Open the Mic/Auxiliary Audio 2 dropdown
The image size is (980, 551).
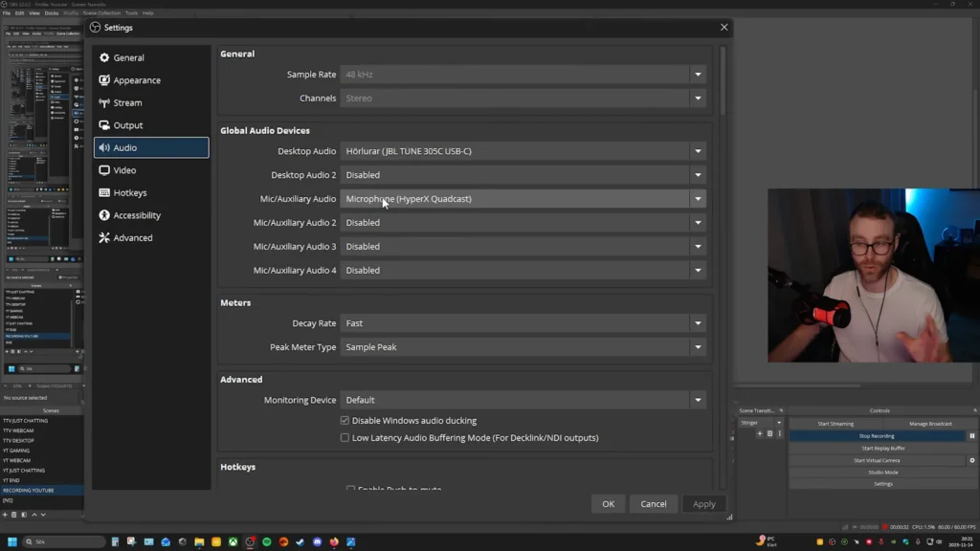coord(523,222)
